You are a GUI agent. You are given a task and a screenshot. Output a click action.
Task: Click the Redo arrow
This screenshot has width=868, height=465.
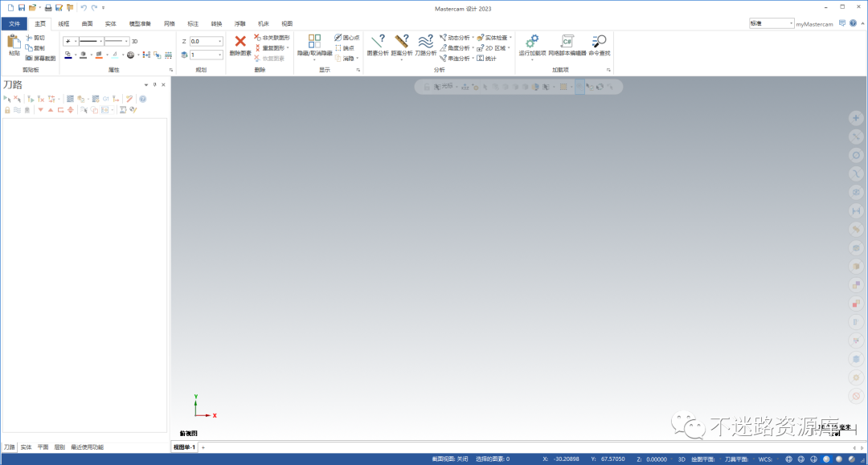click(94, 8)
